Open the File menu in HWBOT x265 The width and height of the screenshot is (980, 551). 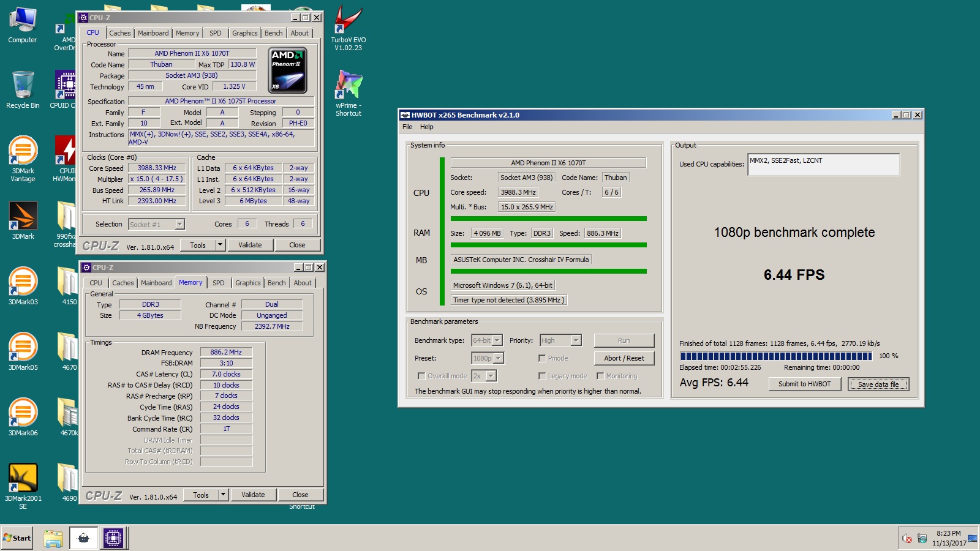click(407, 127)
